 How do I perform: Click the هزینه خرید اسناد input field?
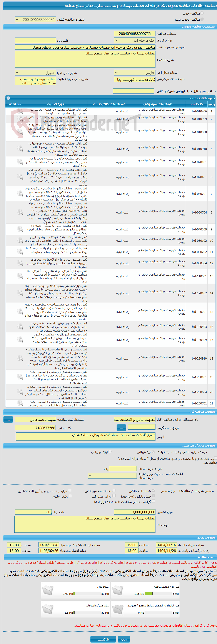[x=123, y=469]
